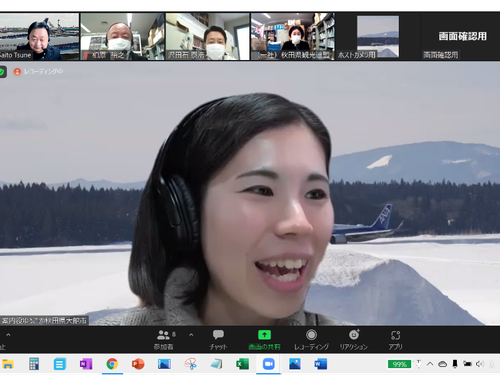This screenshot has width=500, height=375.
Task: Show hidden system tray icons
Action: tap(430, 364)
